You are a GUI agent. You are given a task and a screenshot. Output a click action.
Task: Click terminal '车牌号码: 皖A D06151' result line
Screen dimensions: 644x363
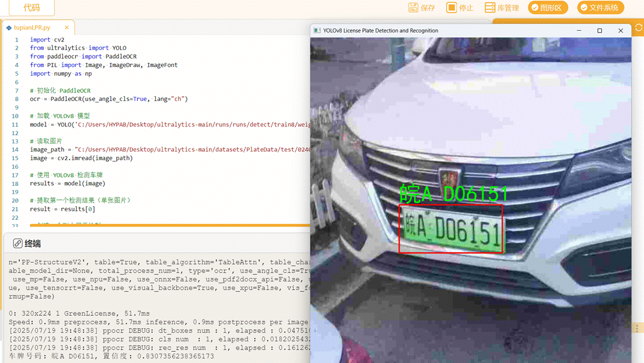pos(111,356)
